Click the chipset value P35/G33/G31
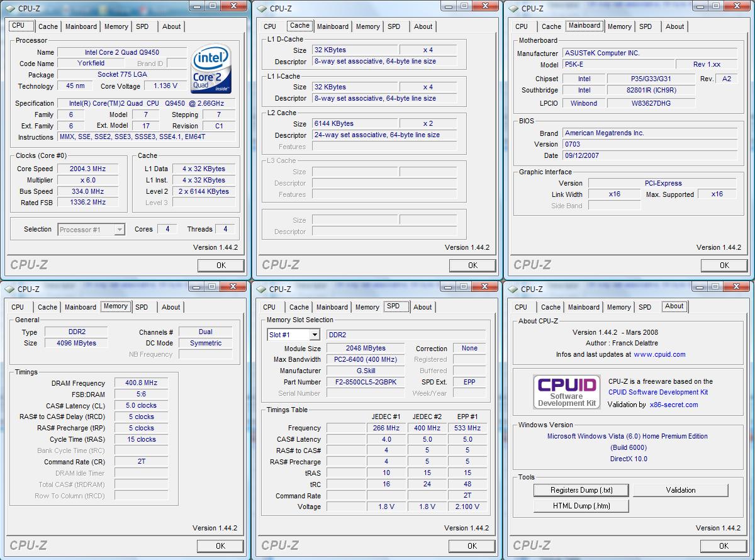Screen dimensions: 755x560 click(x=651, y=79)
